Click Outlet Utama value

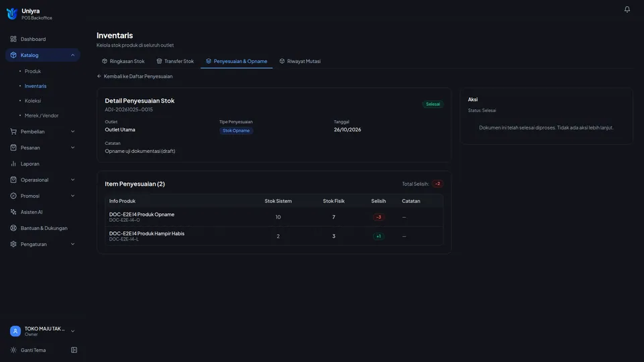[120, 129]
